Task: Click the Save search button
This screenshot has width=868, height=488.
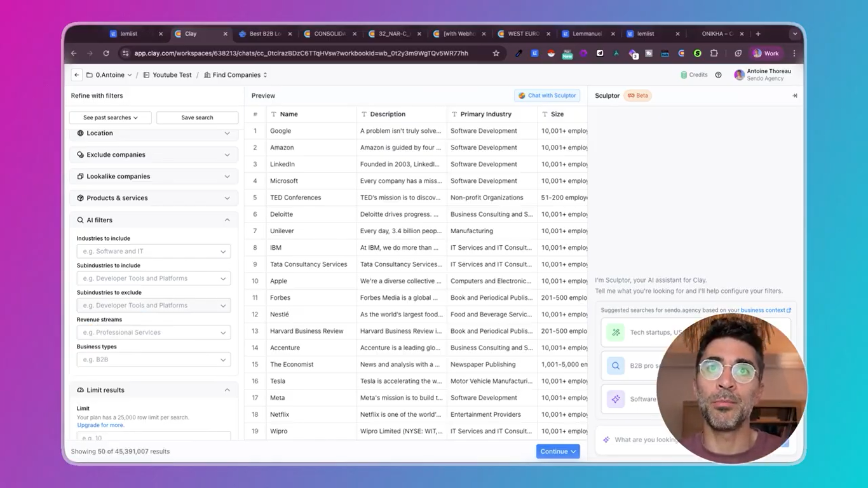Action: click(197, 118)
